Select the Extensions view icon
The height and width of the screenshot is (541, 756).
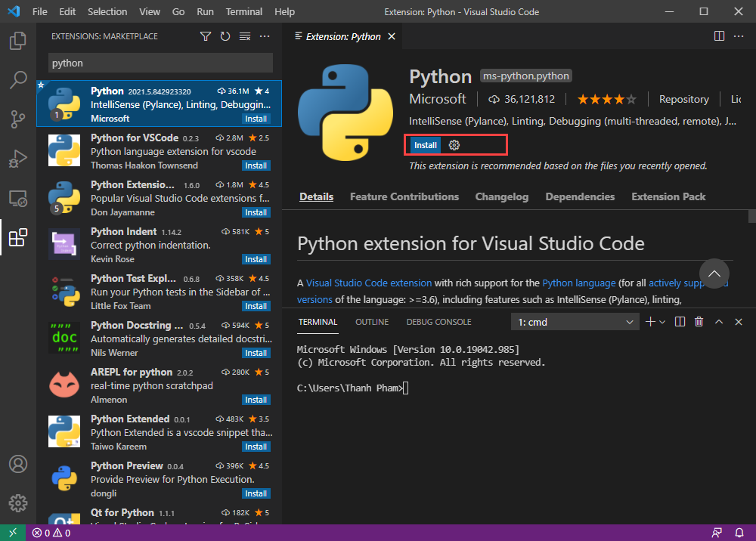pos(18,237)
